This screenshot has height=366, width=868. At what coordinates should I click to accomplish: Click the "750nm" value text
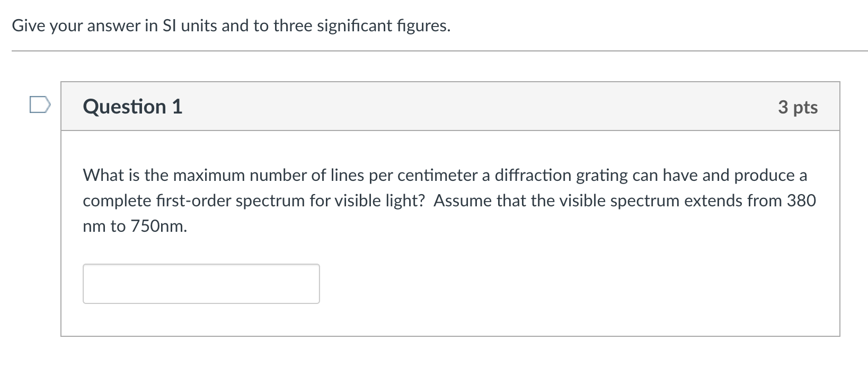click(x=158, y=226)
